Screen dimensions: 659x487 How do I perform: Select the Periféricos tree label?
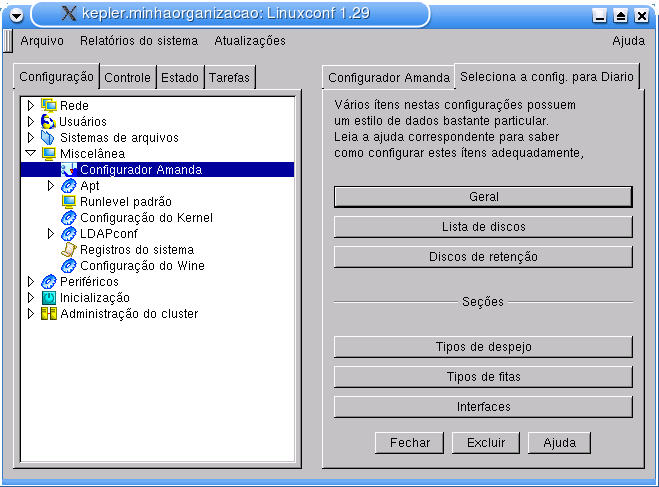(x=90, y=282)
